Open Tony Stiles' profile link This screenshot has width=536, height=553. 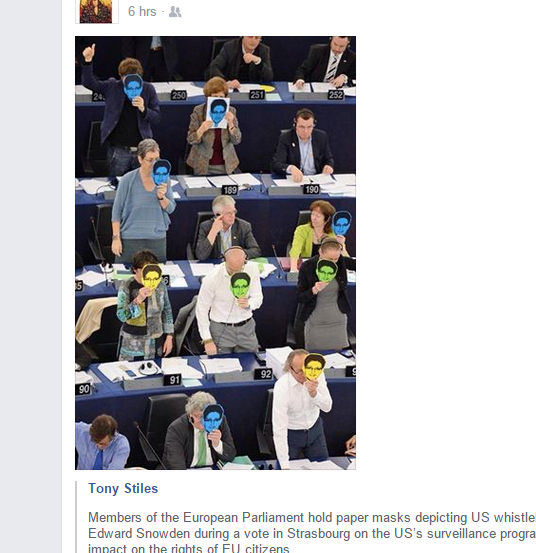click(x=123, y=488)
